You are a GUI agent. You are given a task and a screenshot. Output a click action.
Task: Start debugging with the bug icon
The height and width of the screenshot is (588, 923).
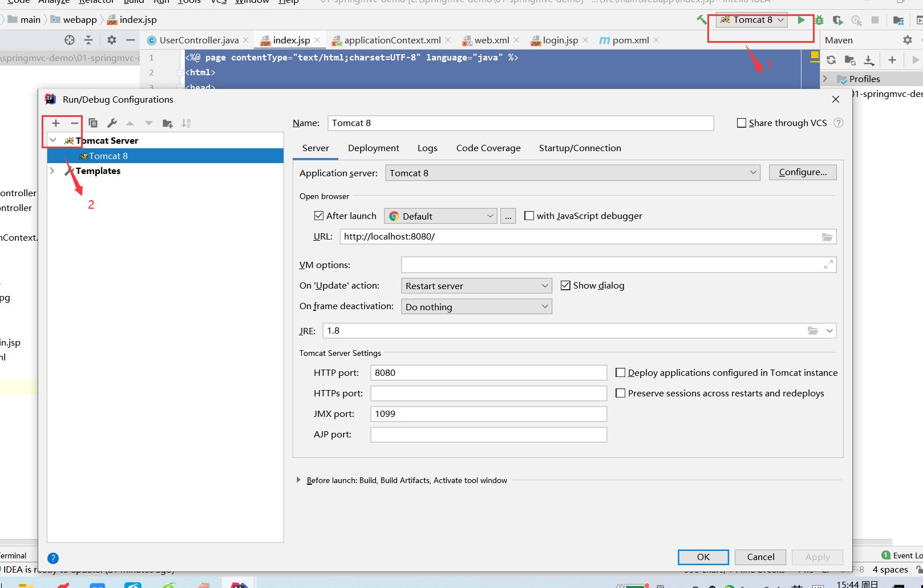(820, 20)
